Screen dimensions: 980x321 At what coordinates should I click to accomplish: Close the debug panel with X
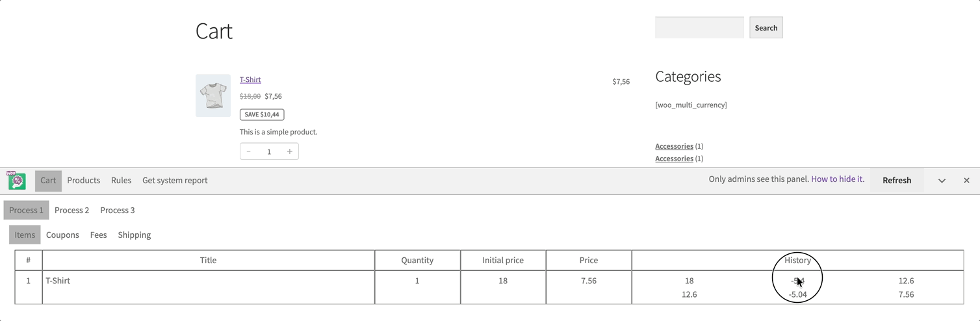(966, 181)
